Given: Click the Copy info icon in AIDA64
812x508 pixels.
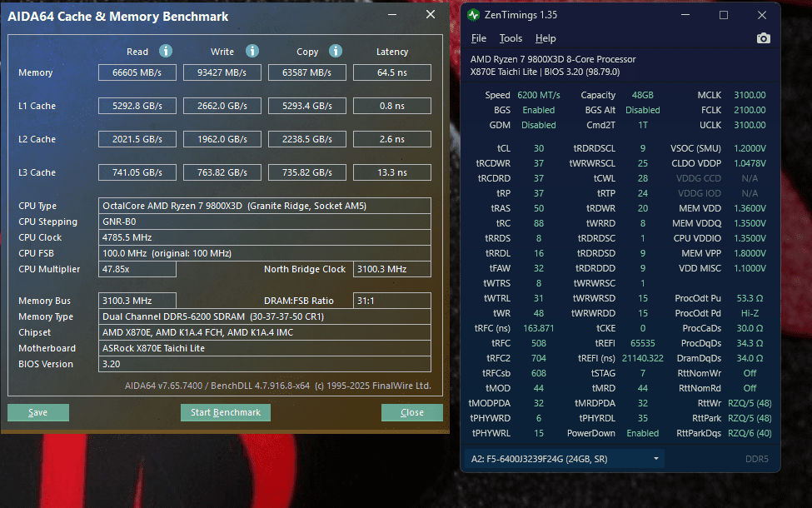Looking at the screenshot, I should [x=336, y=51].
